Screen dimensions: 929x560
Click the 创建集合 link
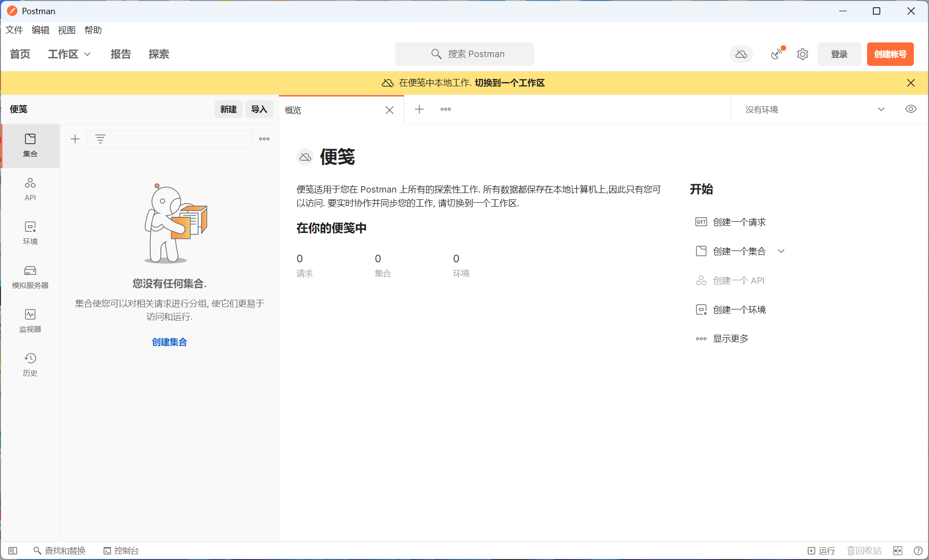tap(170, 342)
